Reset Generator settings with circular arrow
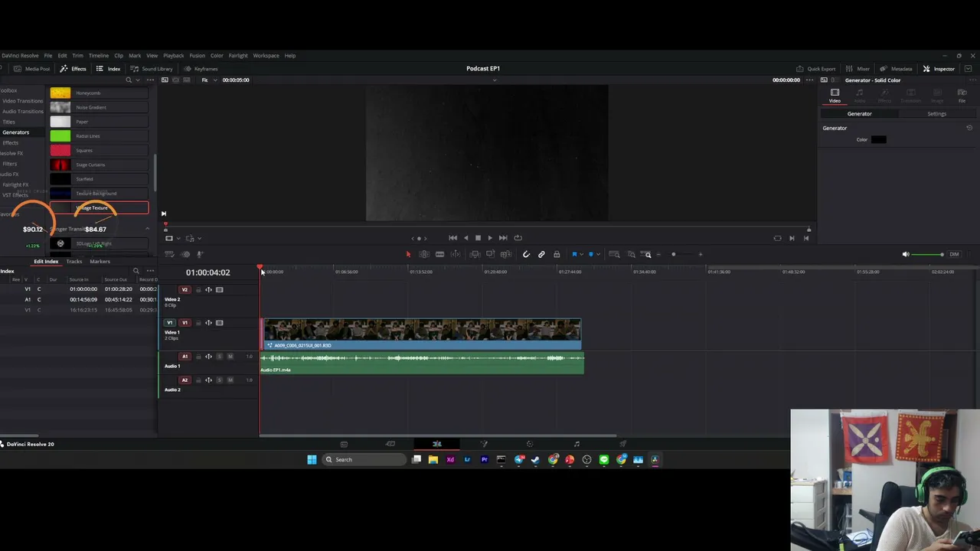 tap(969, 128)
